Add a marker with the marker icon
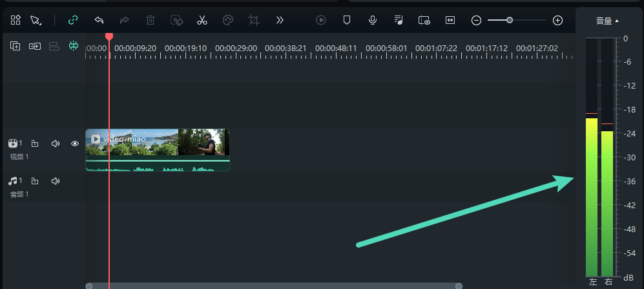The width and height of the screenshot is (644, 289). point(347,20)
